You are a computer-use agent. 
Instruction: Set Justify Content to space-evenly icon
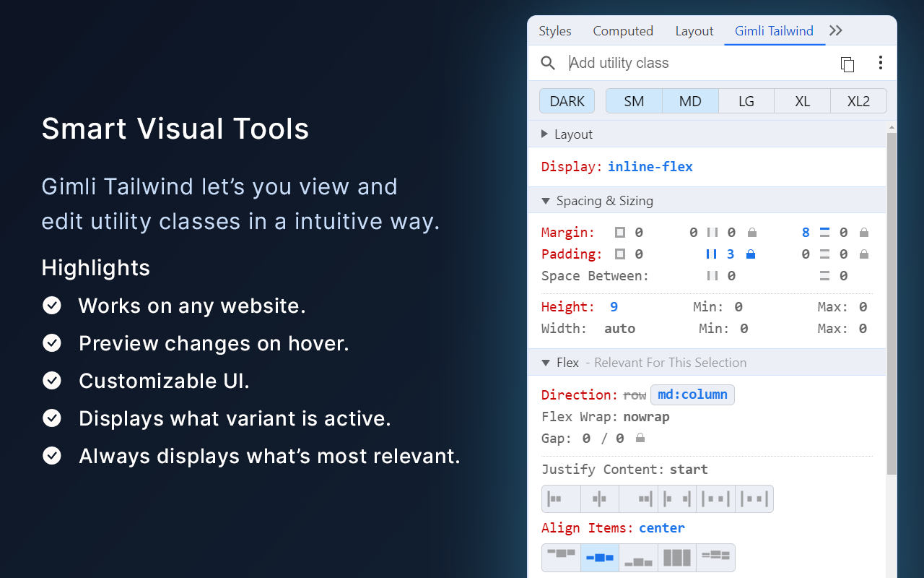coord(754,499)
